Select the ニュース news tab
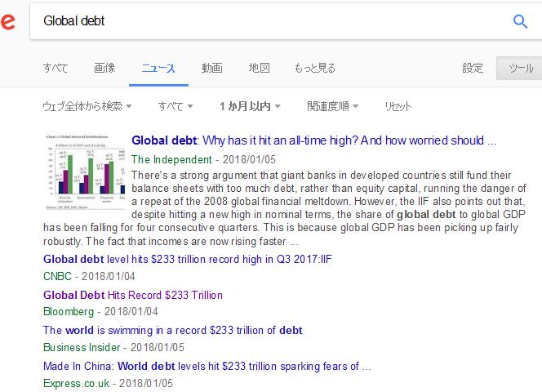 pyautogui.click(x=158, y=68)
